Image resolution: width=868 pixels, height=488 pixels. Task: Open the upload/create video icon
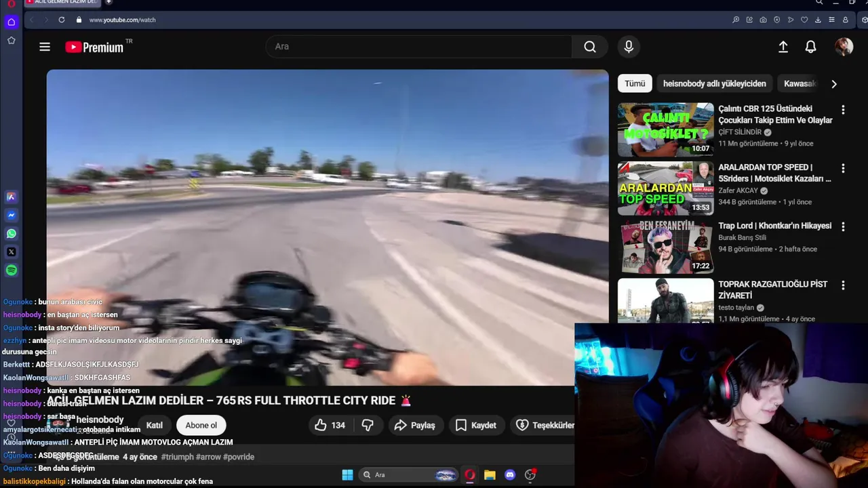click(x=783, y=47)
